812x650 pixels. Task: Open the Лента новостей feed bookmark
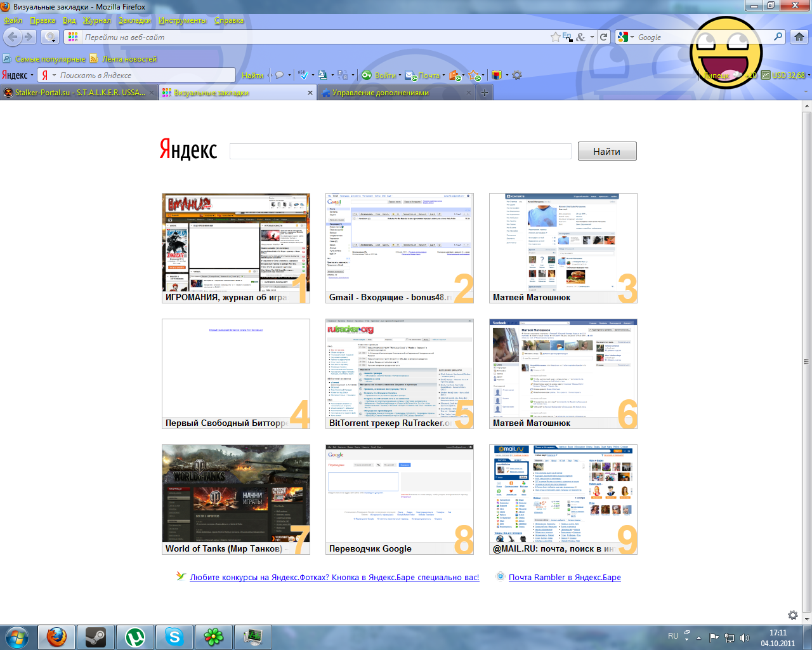coord(124,59)
